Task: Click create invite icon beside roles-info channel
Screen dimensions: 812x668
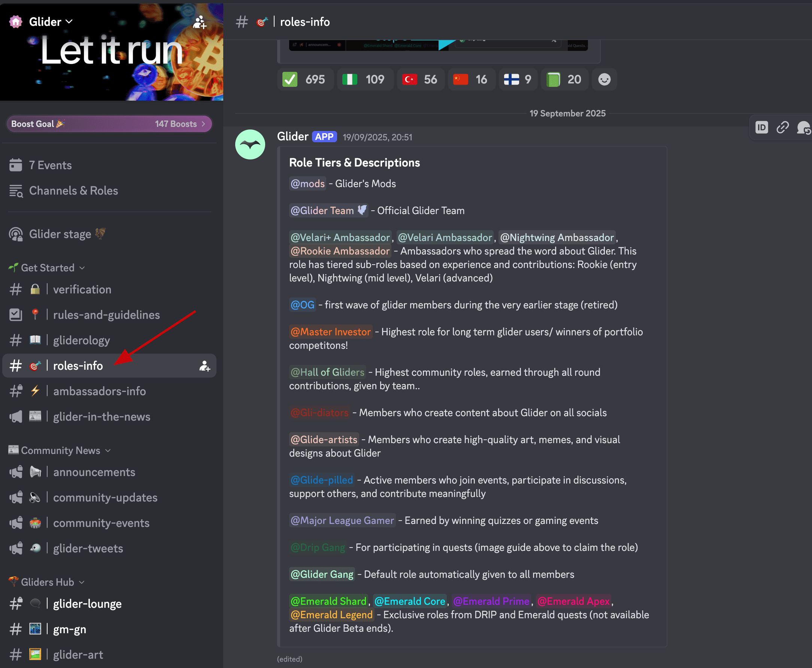Action: (x=204, y=366)
